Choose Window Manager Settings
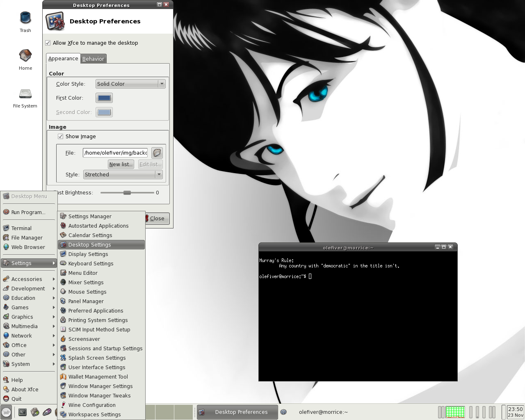Viewport: 525px width, 420px height. coord(101,386)
